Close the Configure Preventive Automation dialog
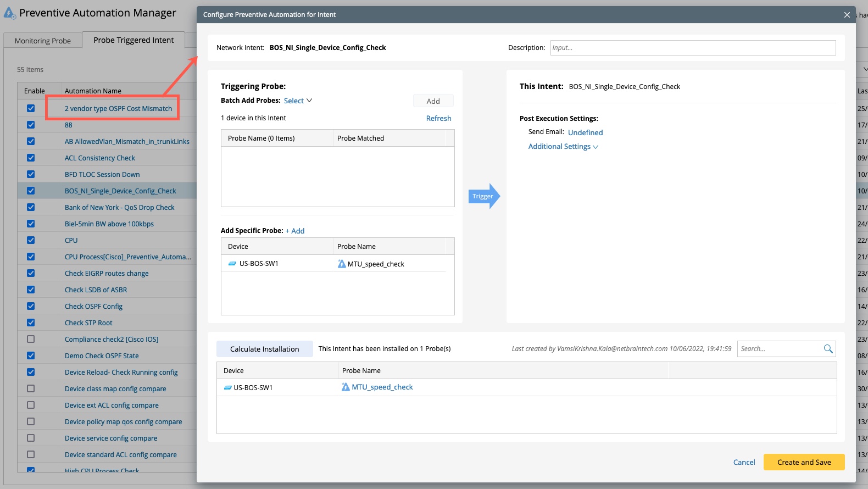This screenshot has width=868, height=489. tap(847, 15)
